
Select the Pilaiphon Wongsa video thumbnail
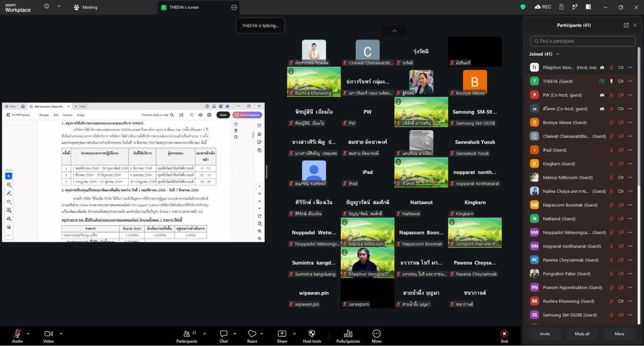click(x=367, y=263)
